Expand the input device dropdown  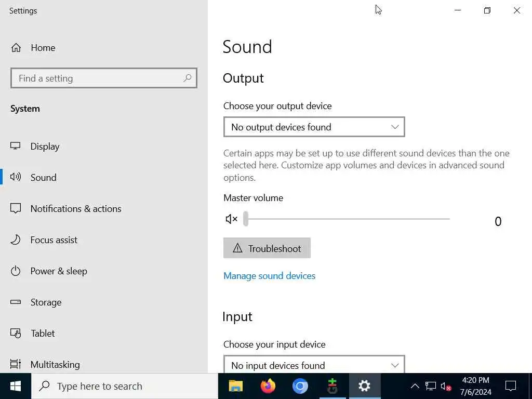[x=314, y=365]
